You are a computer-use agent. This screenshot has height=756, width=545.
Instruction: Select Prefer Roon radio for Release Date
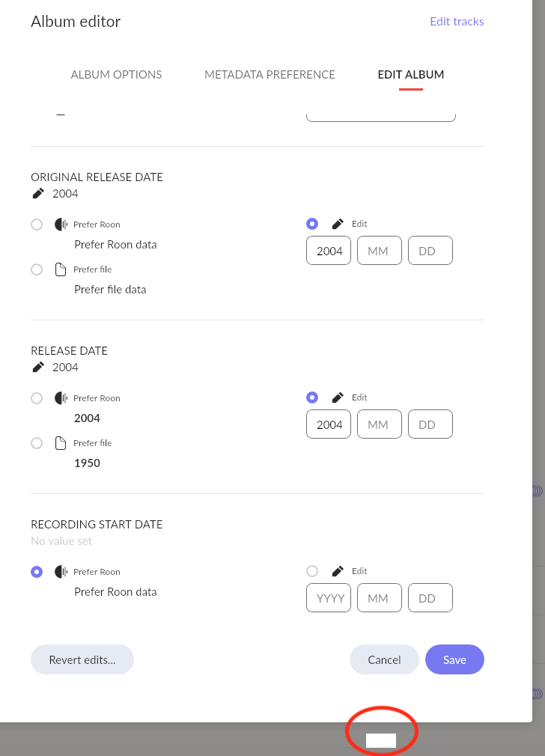(37, 398)
